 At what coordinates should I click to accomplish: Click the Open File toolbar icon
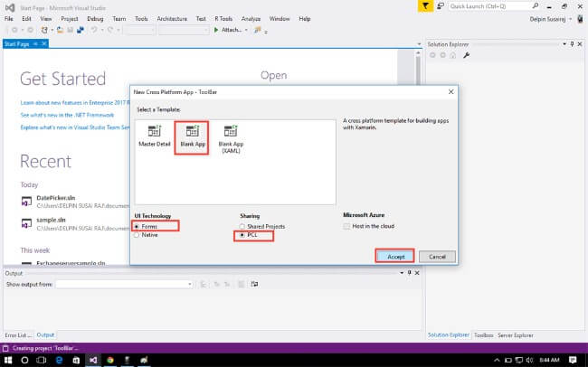[x=60, y=30]
